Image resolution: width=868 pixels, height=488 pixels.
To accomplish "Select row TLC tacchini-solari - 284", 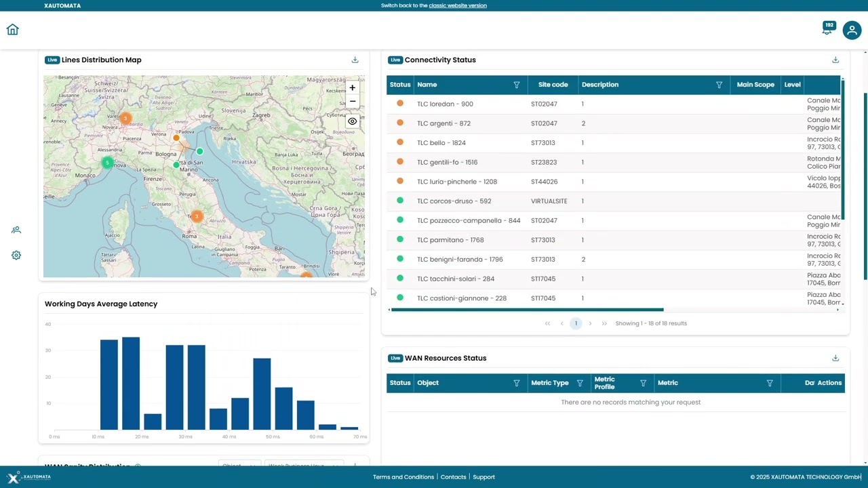I will [x=614, y=279].
